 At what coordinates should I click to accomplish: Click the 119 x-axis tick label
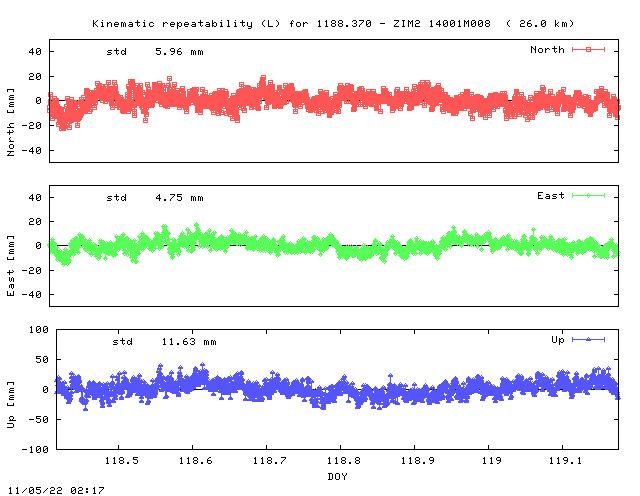tap(491, 461)
